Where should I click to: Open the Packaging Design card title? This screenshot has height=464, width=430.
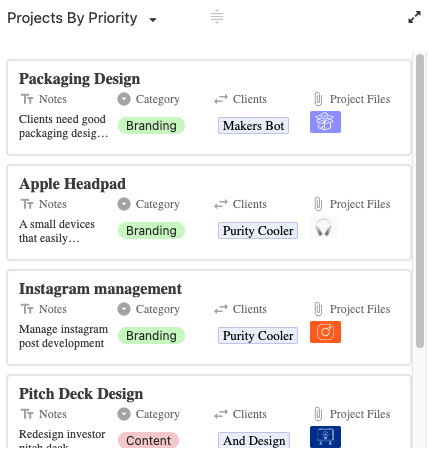point(79,79)
